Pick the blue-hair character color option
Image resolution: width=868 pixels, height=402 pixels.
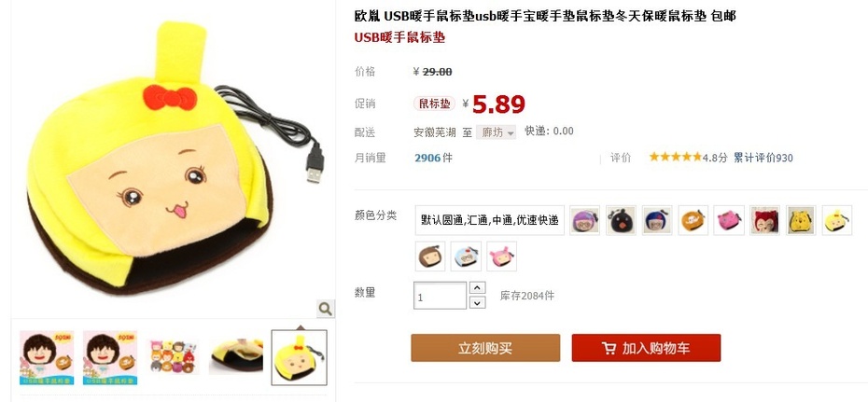[x=656, y=220]
